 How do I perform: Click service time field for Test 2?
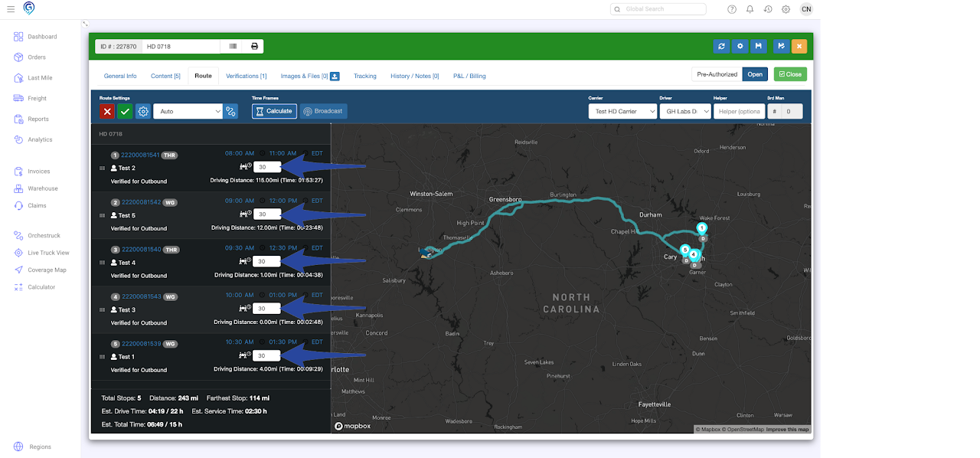click(266, 167)
